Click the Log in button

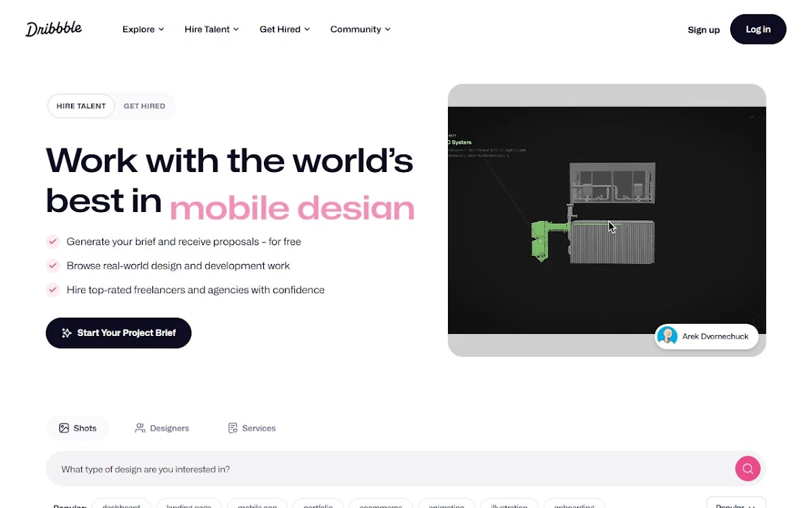pos(758,29)
